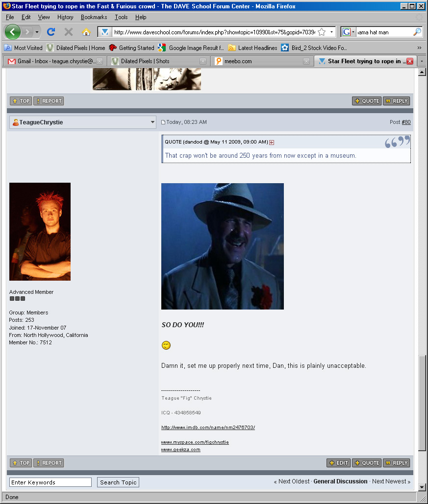Click the Search Topic button
Screen dimensions: 428x504
(x=118, y=482)
